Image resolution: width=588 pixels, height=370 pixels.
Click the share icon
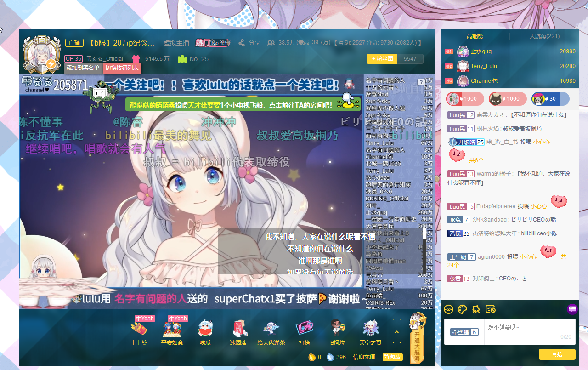(x=242, y=43)
